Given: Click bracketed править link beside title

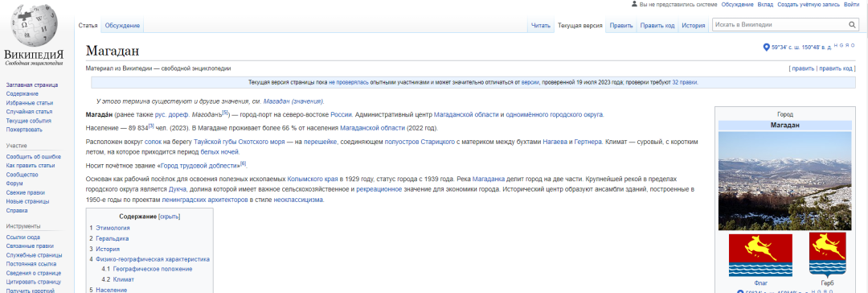Looking at the screenshot, I should [803, 68].
